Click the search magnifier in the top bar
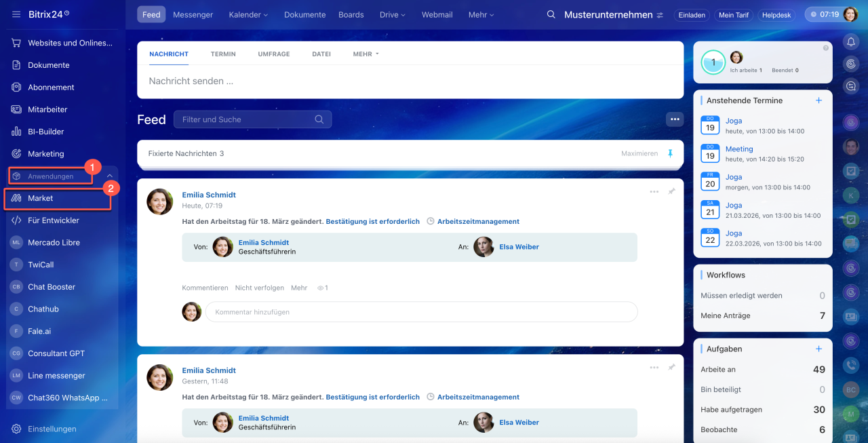868x443 pixels. [551, 14]
